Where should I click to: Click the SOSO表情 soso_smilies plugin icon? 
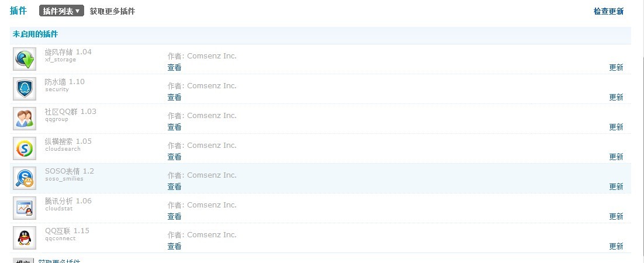tap(25, 178)
